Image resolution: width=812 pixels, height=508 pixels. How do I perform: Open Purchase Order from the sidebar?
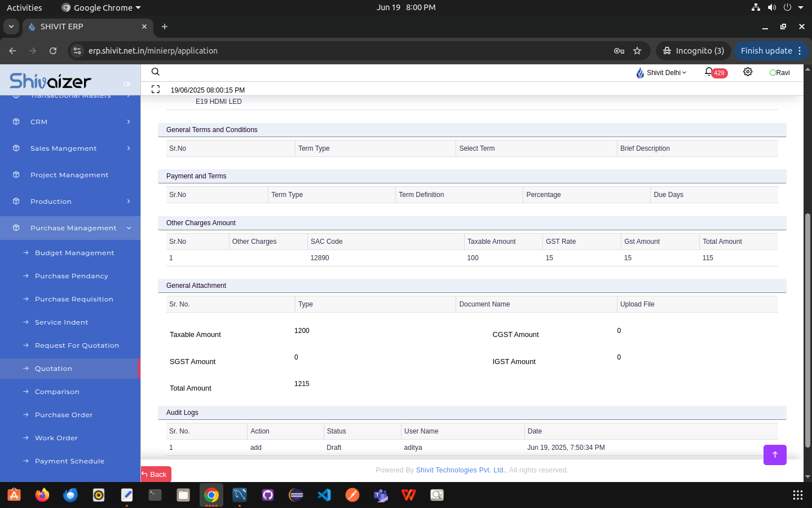[64, 415]
